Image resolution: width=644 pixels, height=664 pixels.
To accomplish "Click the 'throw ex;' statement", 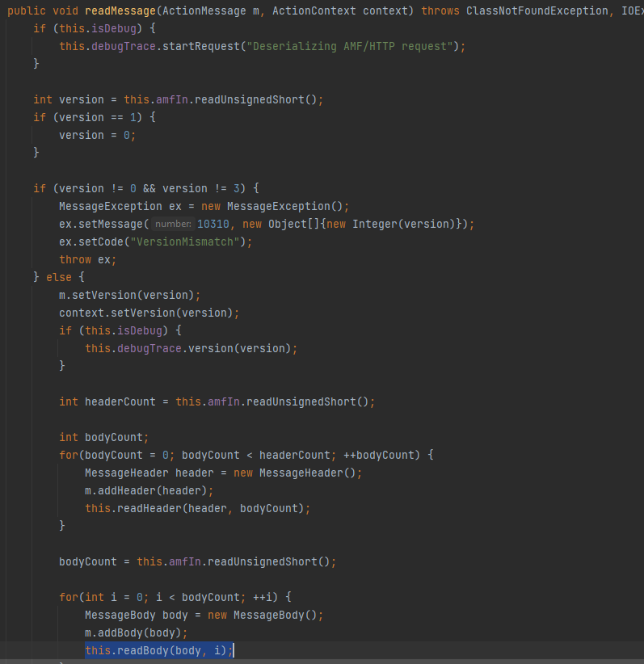I will [88, 259].
